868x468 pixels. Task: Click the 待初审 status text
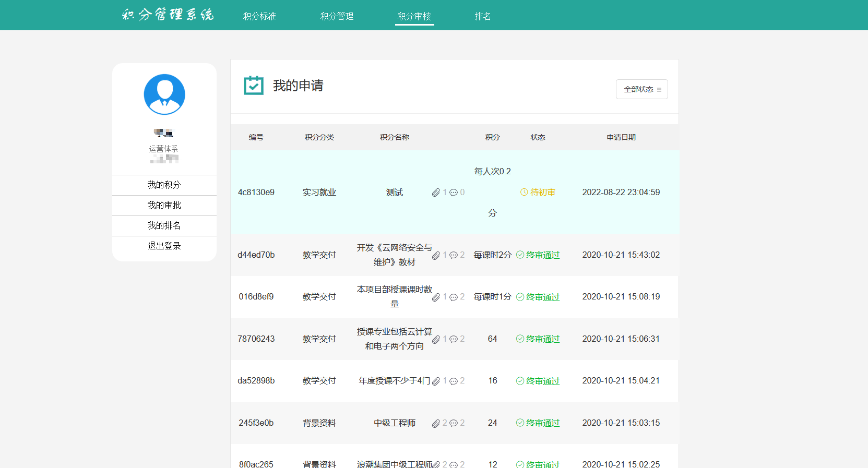coord(543,192)
